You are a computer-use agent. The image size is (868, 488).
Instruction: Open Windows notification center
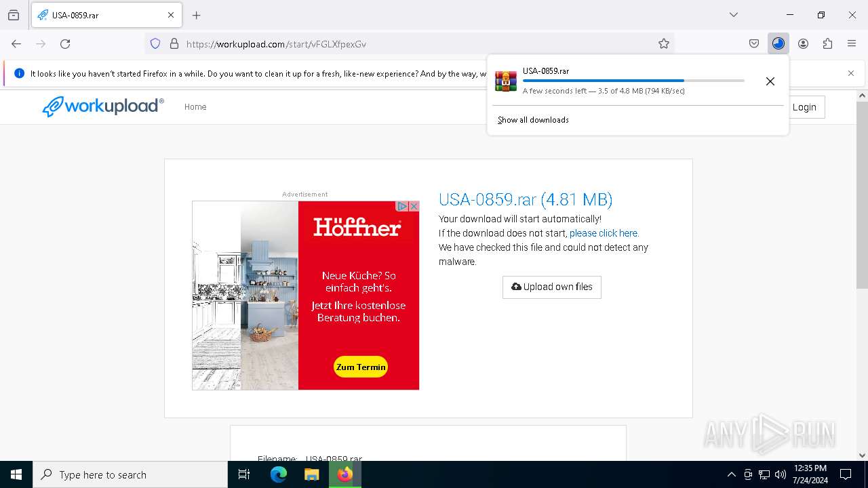(846, 474)
